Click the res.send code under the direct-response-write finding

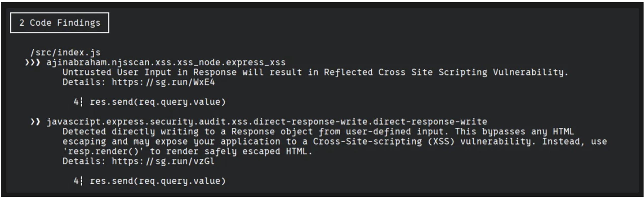pos(157,181)
